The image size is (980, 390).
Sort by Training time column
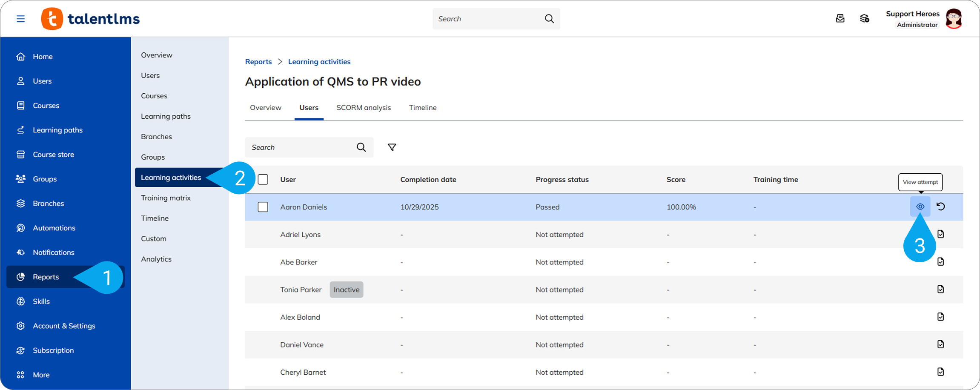776,180
